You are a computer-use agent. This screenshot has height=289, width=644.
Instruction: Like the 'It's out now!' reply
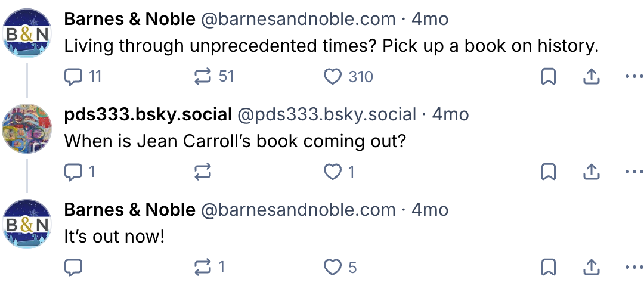click(x=332, y=268)
